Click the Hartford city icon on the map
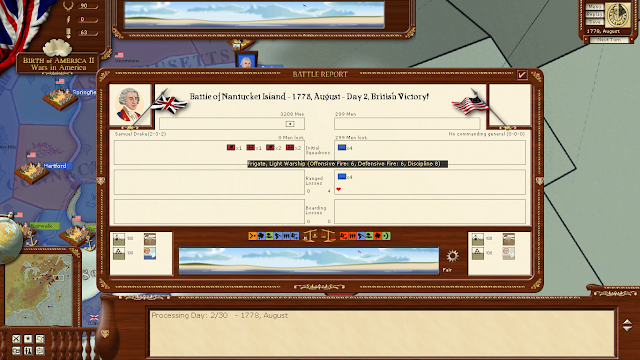This screenshot has width=640, height=360. coord(31,173)
